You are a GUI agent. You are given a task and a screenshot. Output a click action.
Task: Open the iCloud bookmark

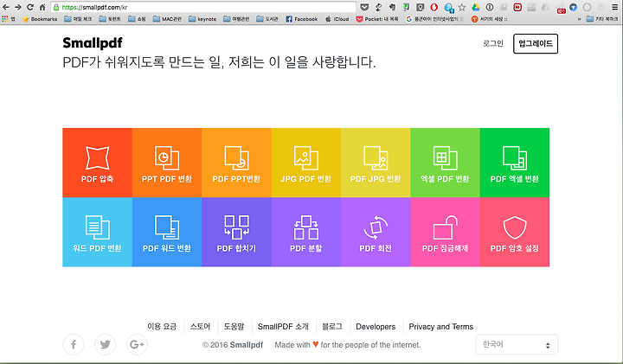click(x=337, y=19)
